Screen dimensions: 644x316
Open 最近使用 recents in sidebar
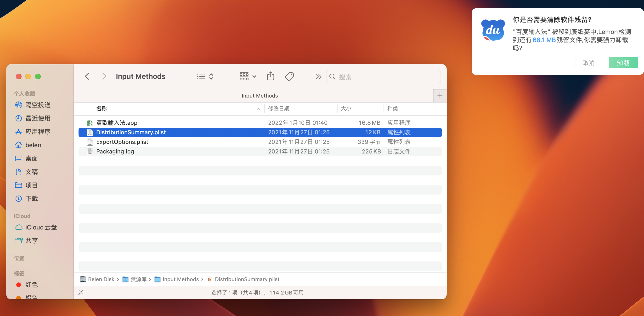pyautogui.click(x=38, y=118)
